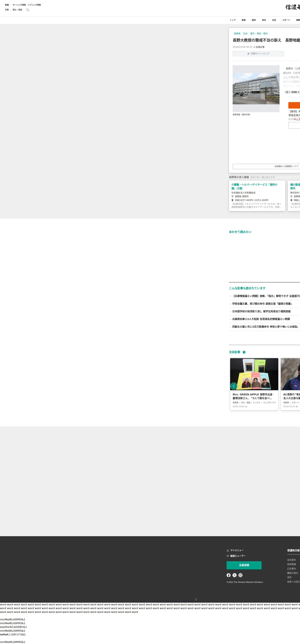The width and height of the screenshot is (300, 644).
Task: Open the 社会 navigation item
Action: click(274, 20)
